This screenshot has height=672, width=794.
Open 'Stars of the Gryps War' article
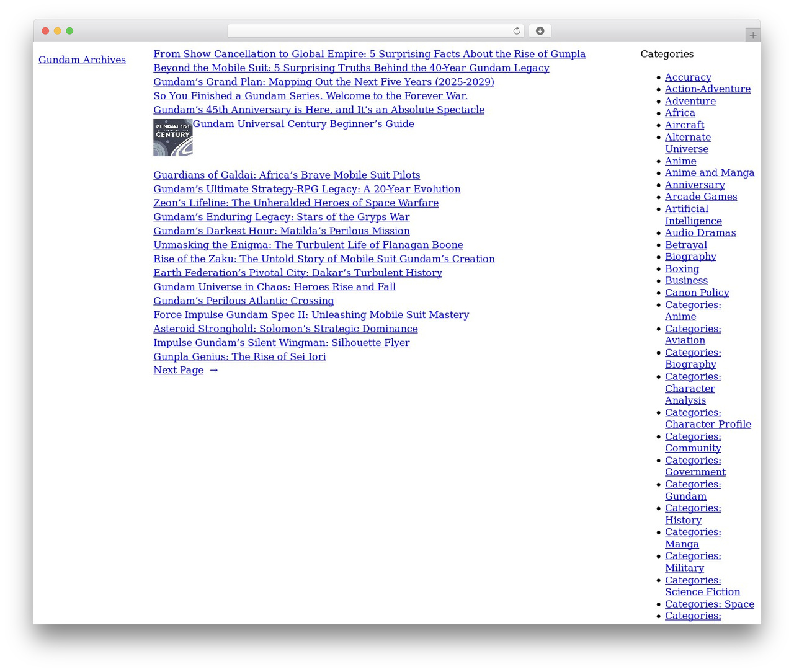282,217
